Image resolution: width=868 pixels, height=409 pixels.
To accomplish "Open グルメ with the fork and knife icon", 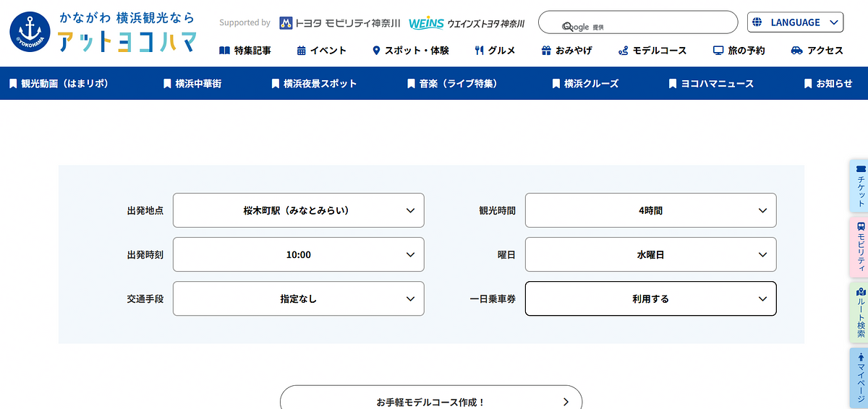I will pyautogui.click(x=495, y=51).
